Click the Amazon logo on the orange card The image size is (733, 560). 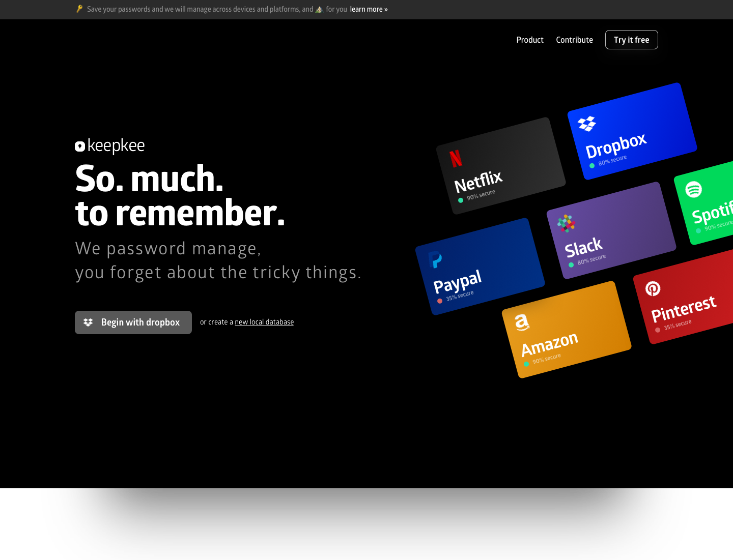pyautogui.click(x=521, y=322)
